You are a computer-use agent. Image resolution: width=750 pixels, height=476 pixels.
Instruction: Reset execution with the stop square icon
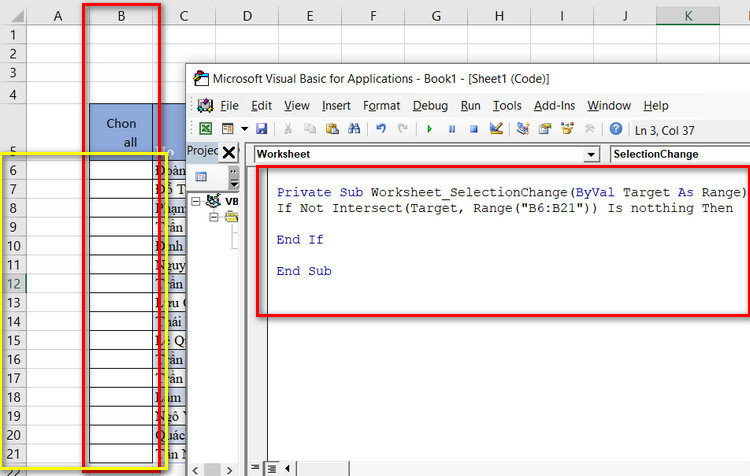(x=474, y=129)
